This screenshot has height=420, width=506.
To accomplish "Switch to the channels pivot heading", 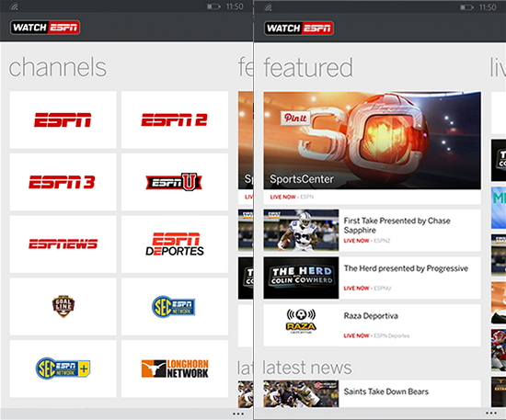I will coord(57,67).
